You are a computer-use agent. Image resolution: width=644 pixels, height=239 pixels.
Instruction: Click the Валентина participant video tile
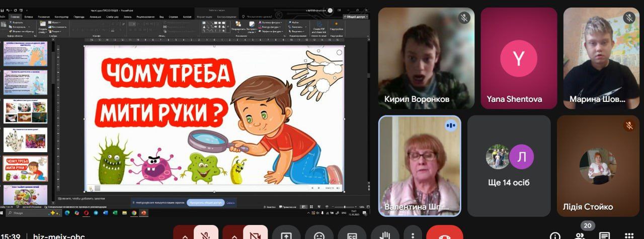tap(419, 166)
